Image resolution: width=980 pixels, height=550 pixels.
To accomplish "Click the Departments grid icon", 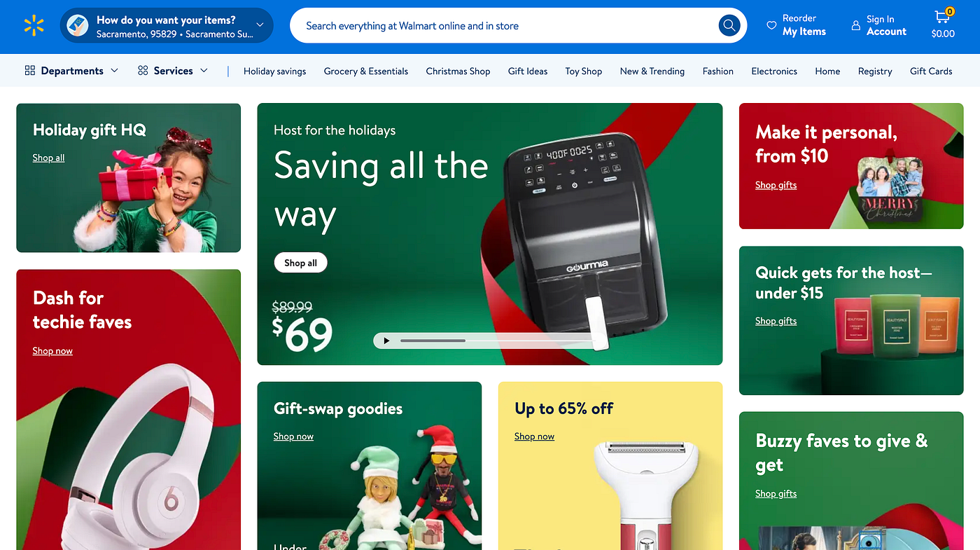I will (x=30, y=71).
